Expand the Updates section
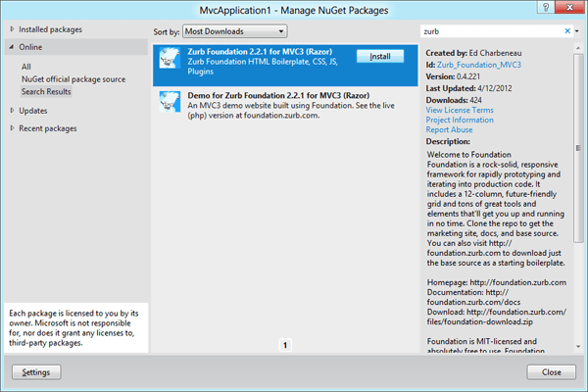This screenshot has height=392, width=588. [12, 111]
